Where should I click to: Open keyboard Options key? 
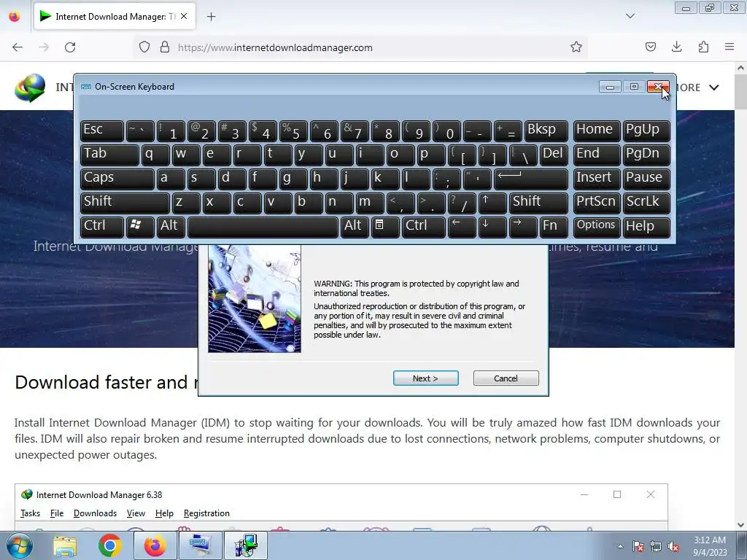(x=597, y=226)
